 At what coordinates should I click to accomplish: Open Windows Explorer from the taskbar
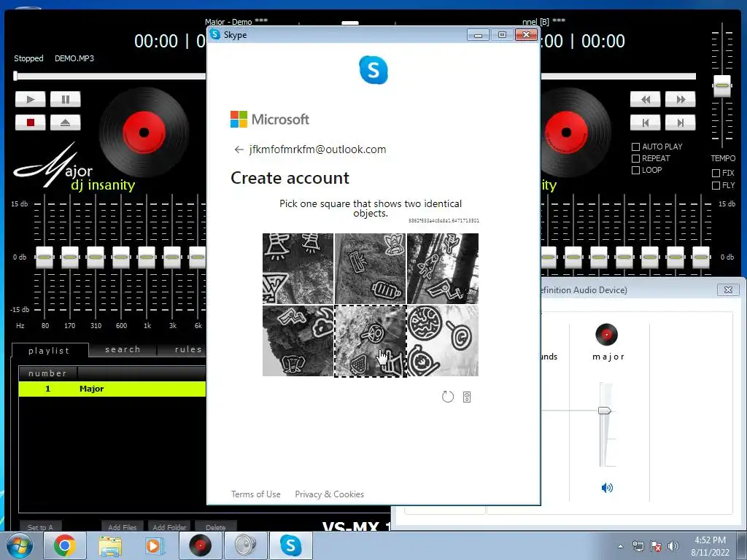[x=110, y=545]
